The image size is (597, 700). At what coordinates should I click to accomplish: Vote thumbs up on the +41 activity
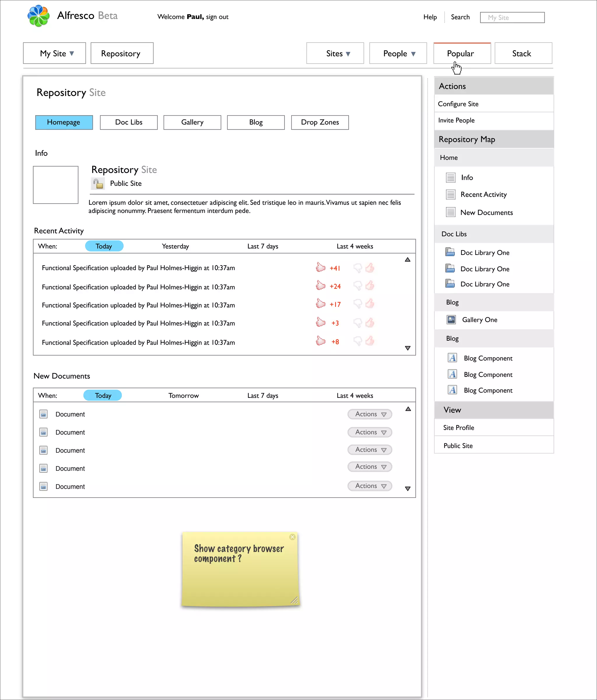[370, 267]
